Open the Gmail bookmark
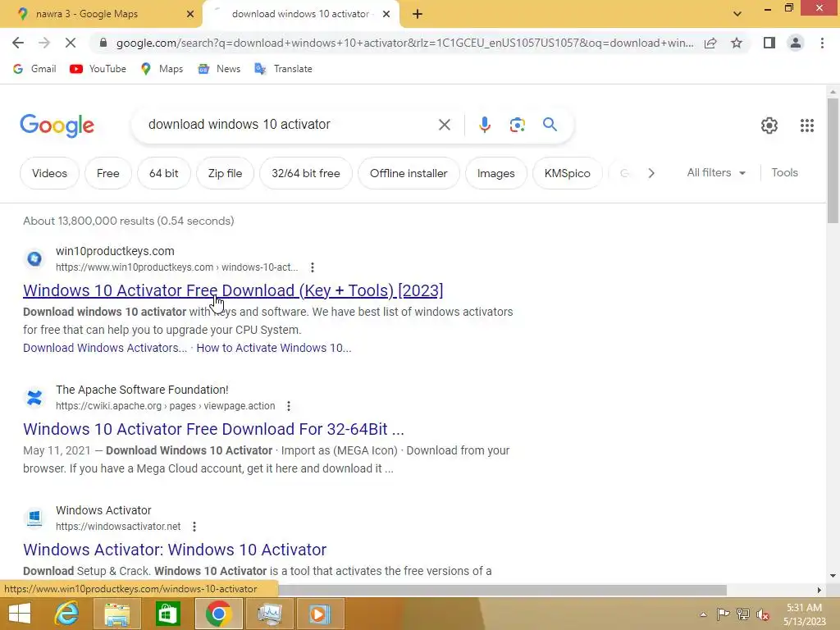This screenshot has height=630, width=840. (x=34, y=69)
